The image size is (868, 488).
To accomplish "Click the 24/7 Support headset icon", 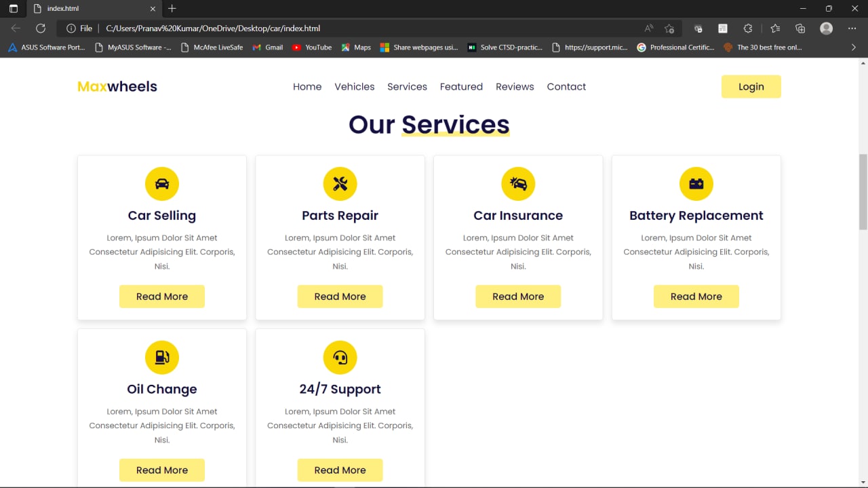I will pos(340,357).
